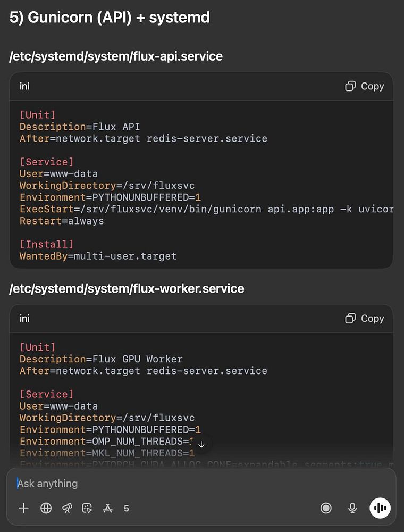This screenshot has height=532, width=404.
Task: Click the plus attach icon
Action: click(23, 508)
